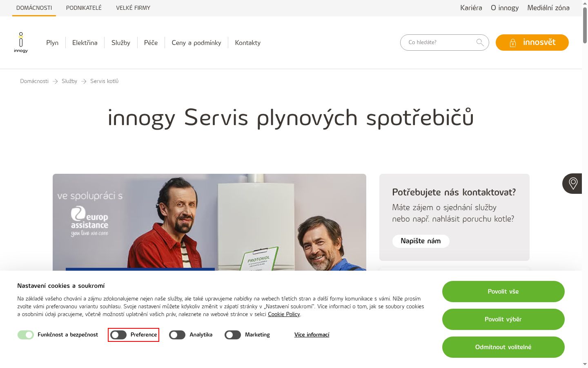588x368 pixels.
Task: Click the innogy logo
Action: [x=21, y=43]
